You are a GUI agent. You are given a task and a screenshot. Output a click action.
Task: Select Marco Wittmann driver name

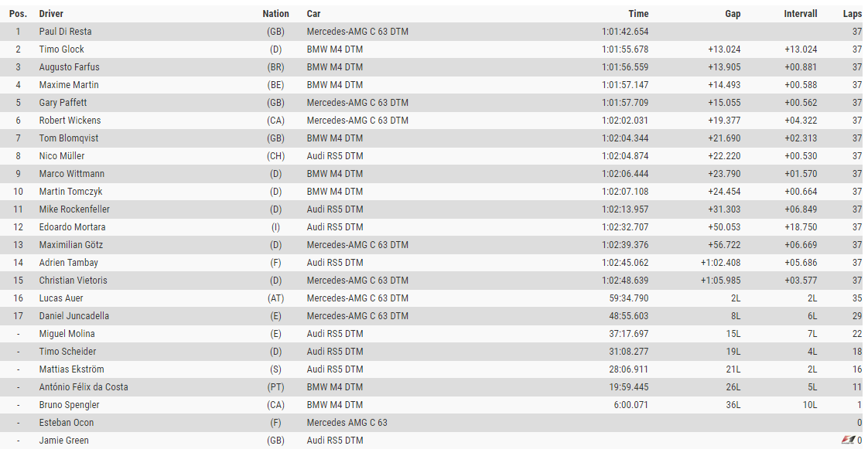pyautogui.click(x=71, y=174)
